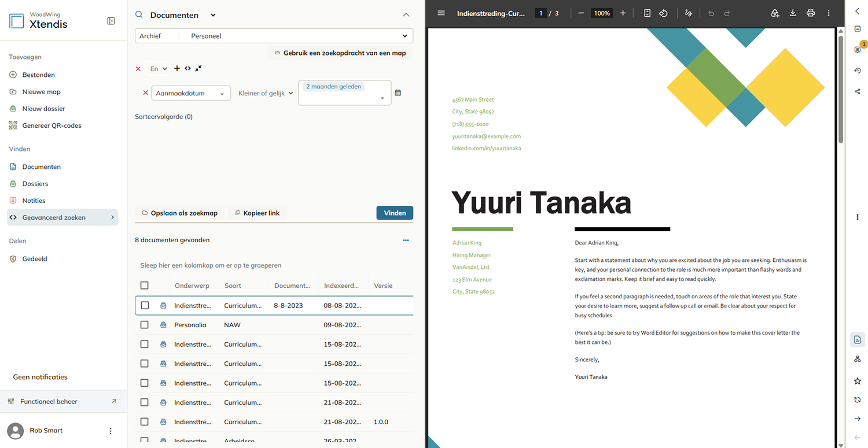Mark document as favorite with star icon

point(858,381)
